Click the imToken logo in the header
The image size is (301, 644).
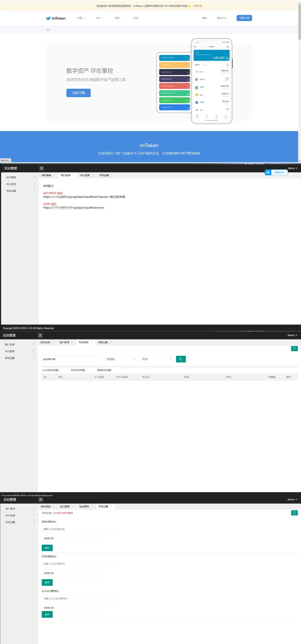pyautogui.click(x=56, y=18)
